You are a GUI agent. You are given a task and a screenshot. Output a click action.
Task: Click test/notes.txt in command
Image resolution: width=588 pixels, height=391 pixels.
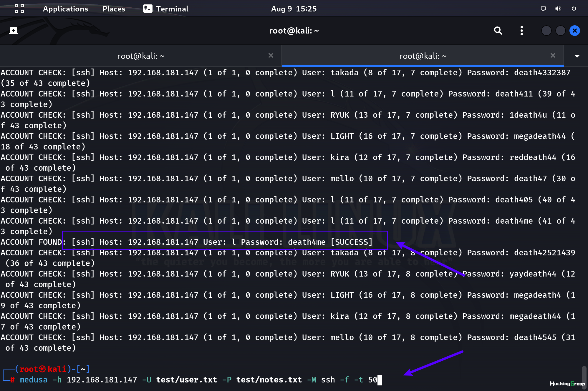269,380
